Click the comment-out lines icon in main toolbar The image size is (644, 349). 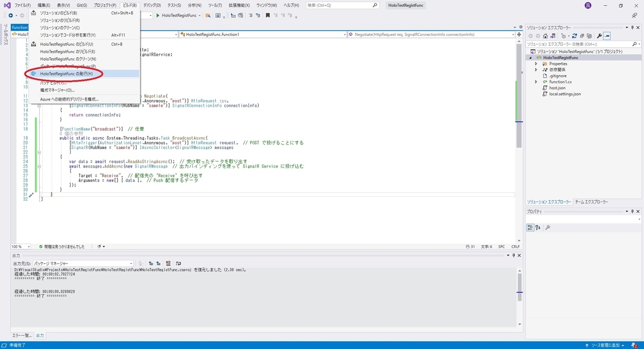[x=251, y=15]
